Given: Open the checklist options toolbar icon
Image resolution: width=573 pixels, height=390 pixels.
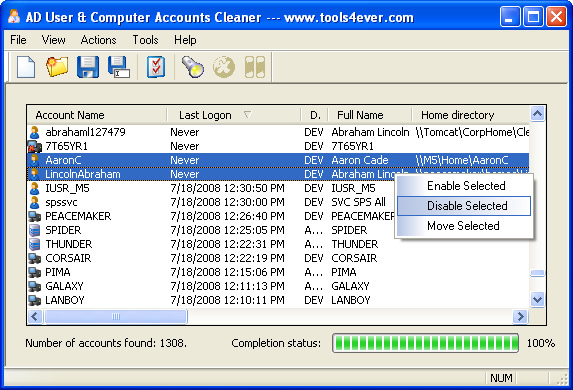Looking at the screenshot, I should pyautogui.click(x=156, y=67).
